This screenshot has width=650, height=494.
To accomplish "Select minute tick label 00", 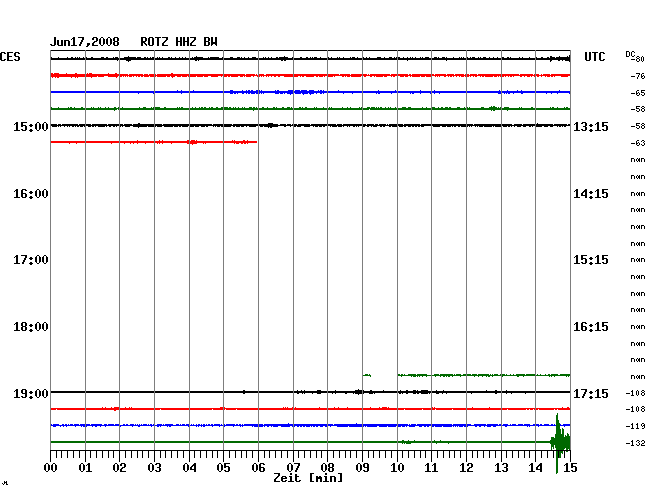I will pyautogui.click(x=51, y=468).
